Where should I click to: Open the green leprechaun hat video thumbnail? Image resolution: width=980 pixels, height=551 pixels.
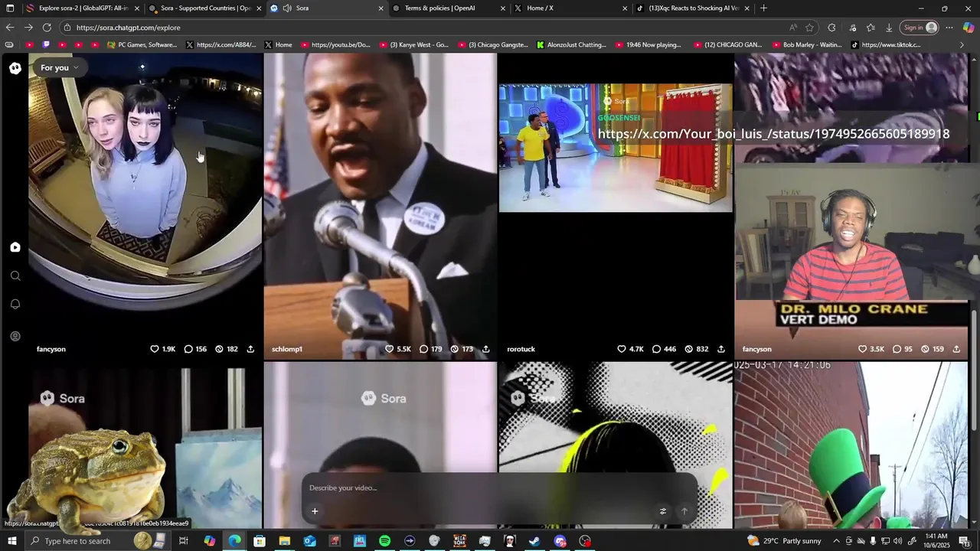click(x=851, y=445)
